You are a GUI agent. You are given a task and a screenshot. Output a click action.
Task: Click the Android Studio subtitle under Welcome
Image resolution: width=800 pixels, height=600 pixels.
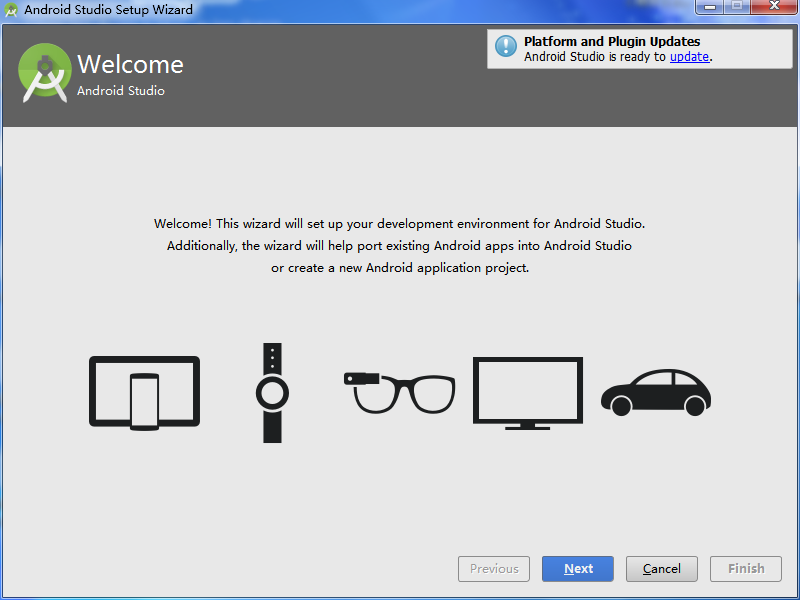(x=121, y=91)
